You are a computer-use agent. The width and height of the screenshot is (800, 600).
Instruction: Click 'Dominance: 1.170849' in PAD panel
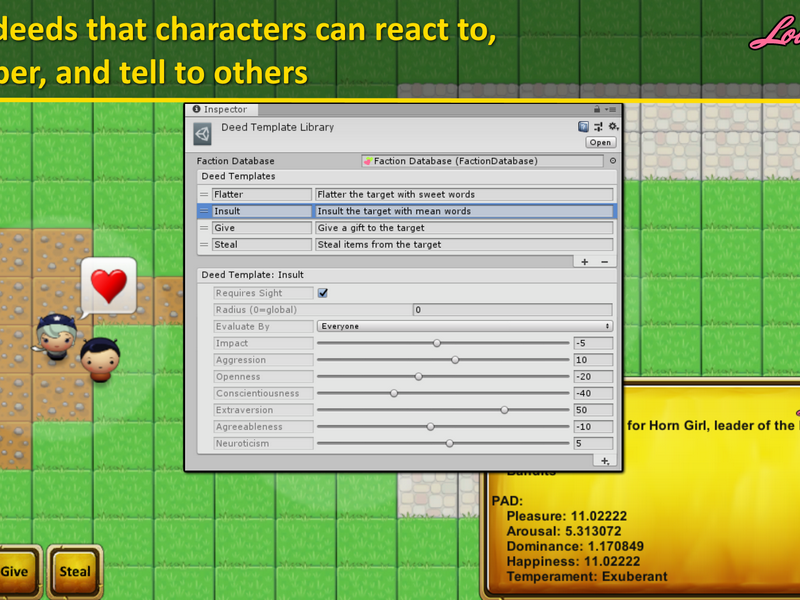coord(575,546)
